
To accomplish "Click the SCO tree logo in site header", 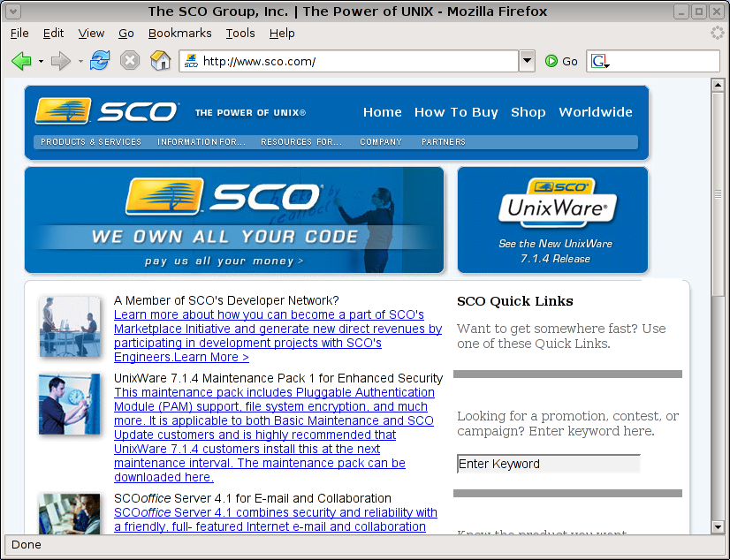I will (x=64, y=110).
